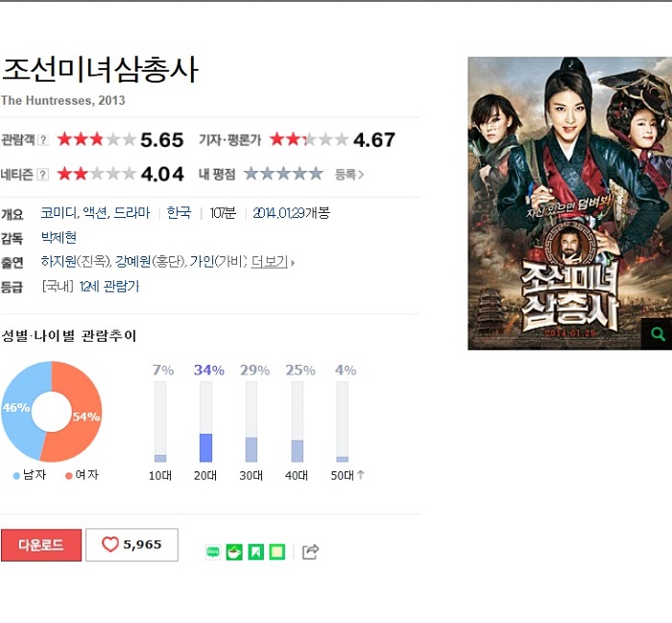Share to Naver Cafe via the cup icon

(234, 552)
